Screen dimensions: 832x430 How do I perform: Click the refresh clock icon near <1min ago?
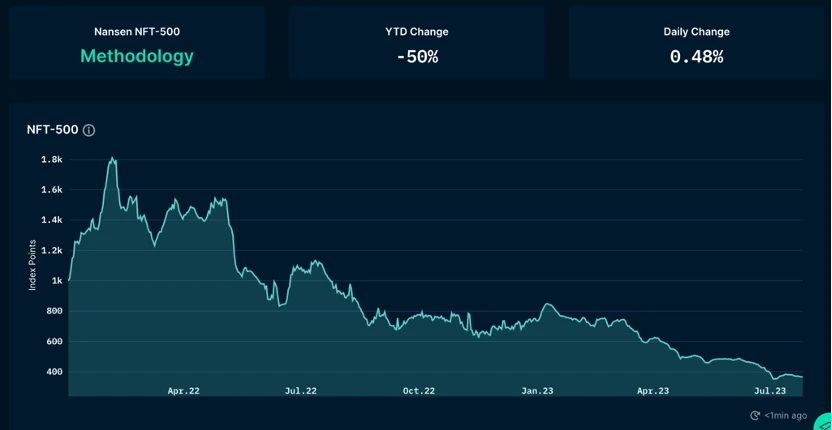(x=755, y=416)
